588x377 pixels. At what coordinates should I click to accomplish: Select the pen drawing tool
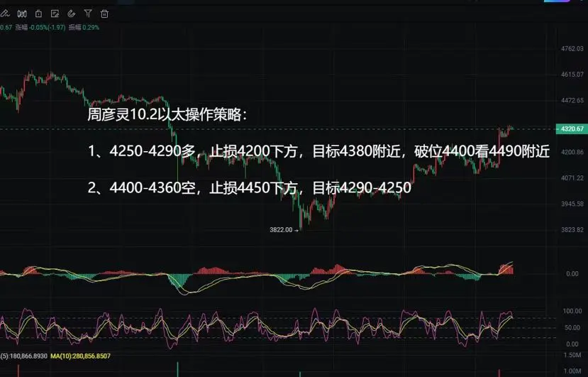tap(4, 14)
